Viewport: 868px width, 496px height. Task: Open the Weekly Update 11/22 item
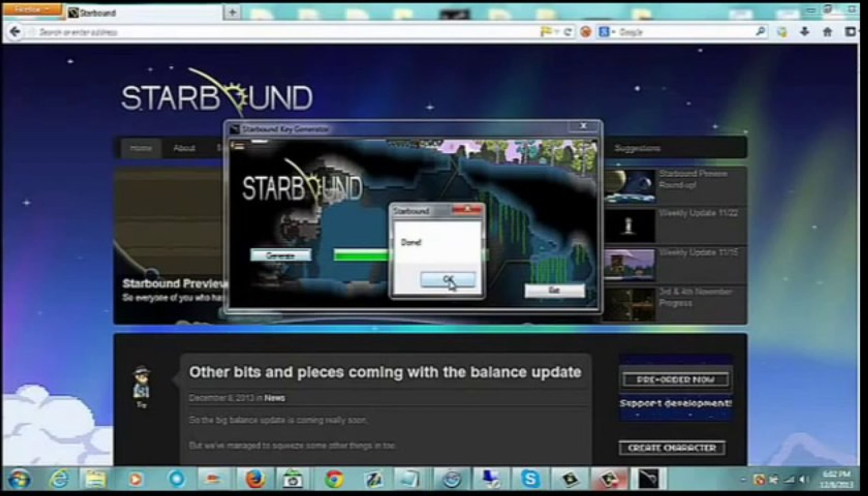(675, 225)
